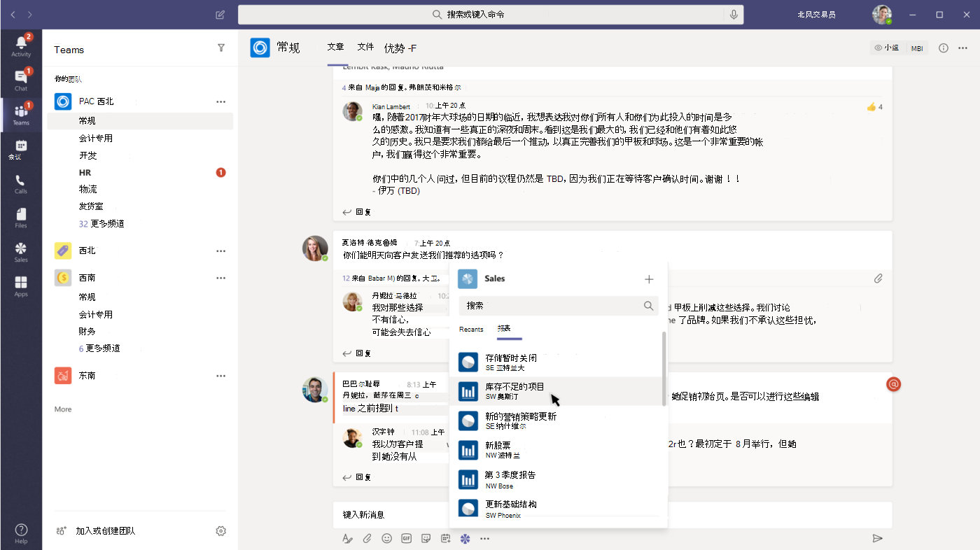Click 回复 under 丹妮拉's message
The image size is (980, 550).
pyautogui.click(x=356, y=353)
